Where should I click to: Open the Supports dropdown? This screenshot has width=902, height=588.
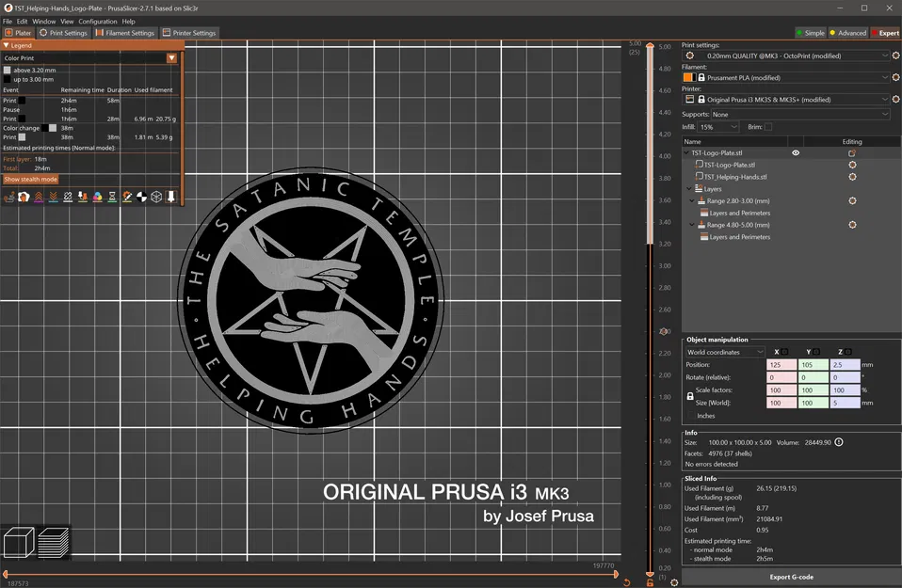click(799, 115)
